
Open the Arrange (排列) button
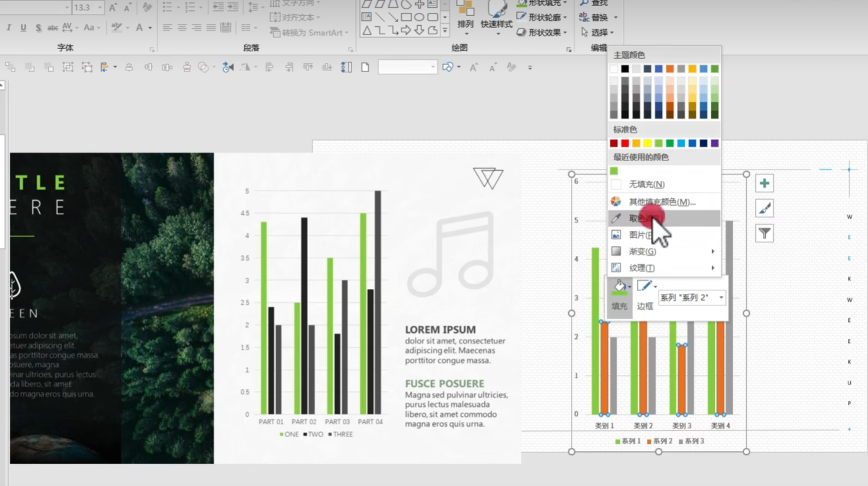coord(466,16)
